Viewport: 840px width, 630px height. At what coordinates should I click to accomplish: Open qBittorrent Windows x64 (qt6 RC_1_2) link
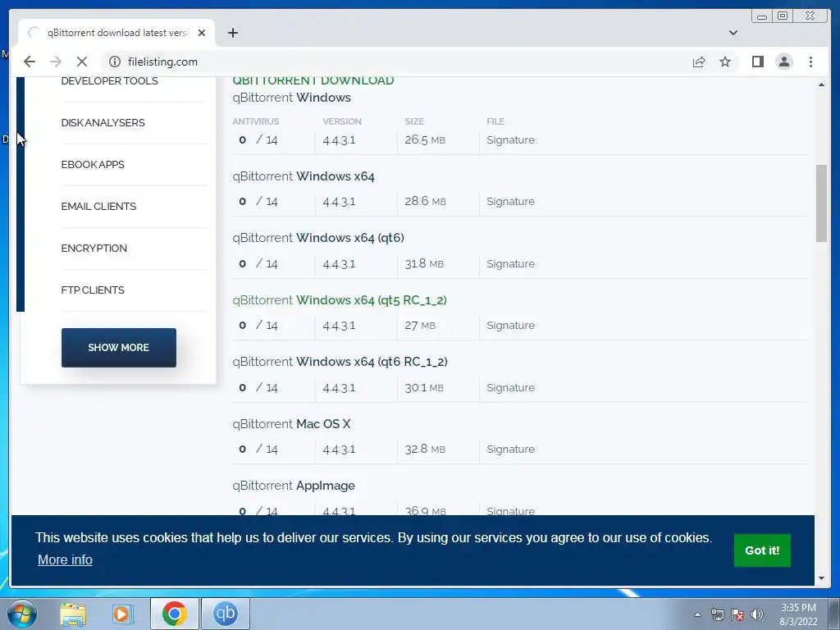pos(340,362)
